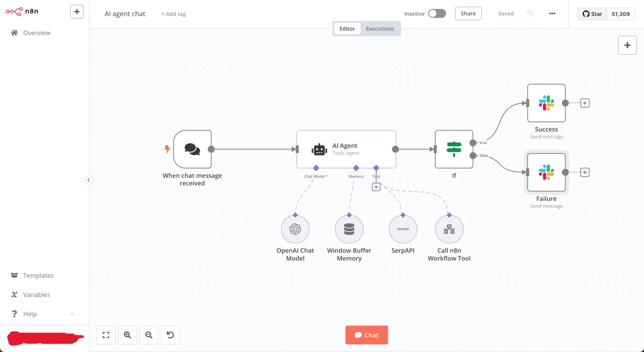This screenshot has width=644, height=352.
Task: Toggle the workflow from Inactive to Active
Action: pos(437,13)
